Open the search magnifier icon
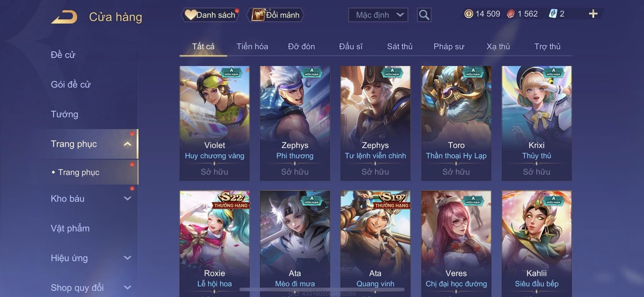 [424, 15]
